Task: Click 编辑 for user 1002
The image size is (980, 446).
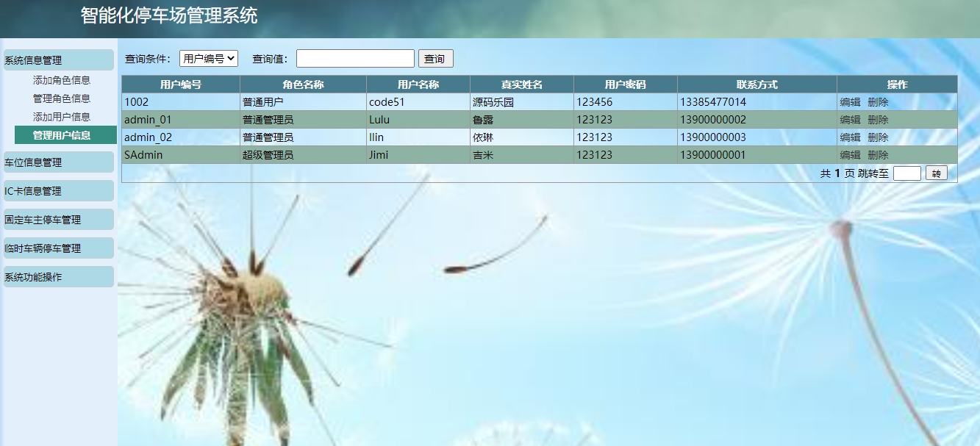Action: (850, 102)
